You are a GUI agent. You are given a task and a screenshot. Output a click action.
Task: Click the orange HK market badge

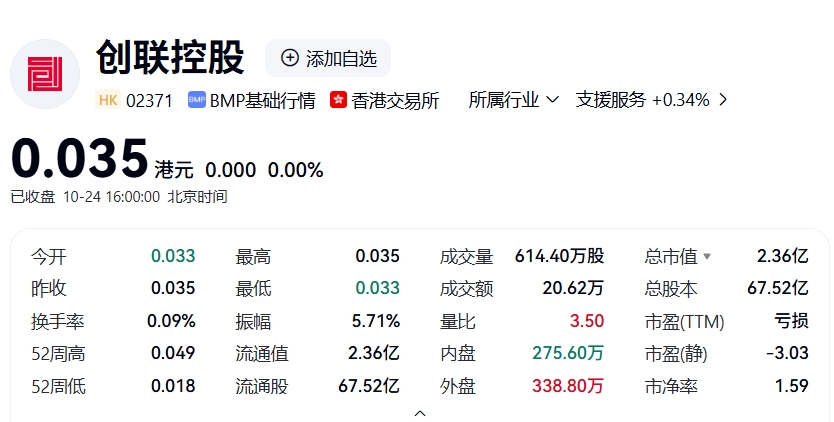click(108, 100)
